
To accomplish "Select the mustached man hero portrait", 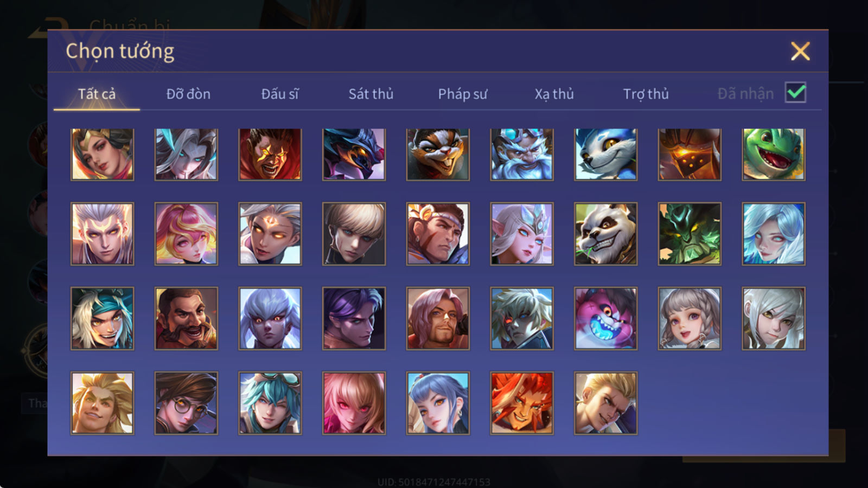I will (186, 318).
